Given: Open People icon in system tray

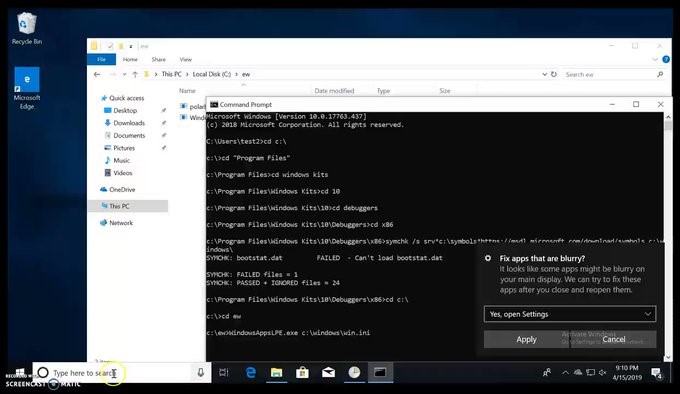Looking at the screenshot, I should click(x=547, y=372).
